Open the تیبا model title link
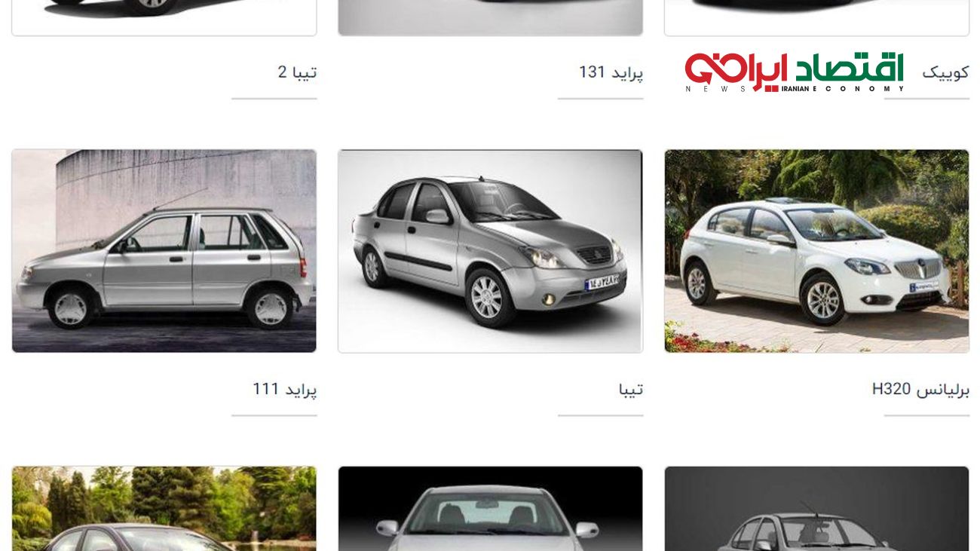980x551 pixels. pos(631,389)
